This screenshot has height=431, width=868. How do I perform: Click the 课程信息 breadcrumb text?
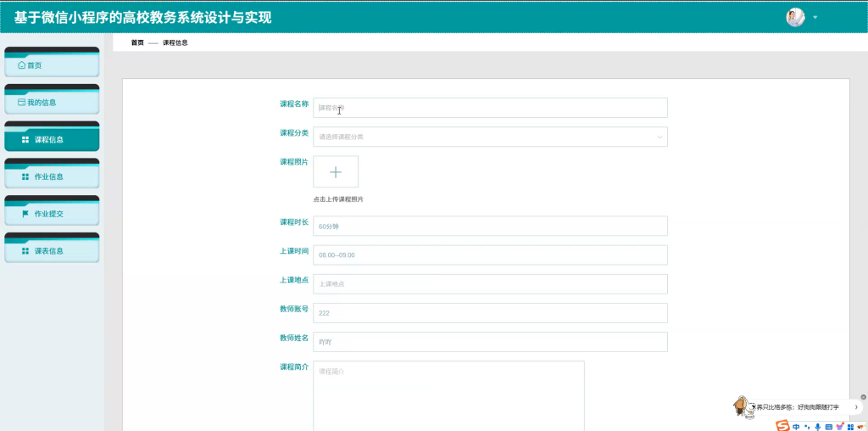175,42
